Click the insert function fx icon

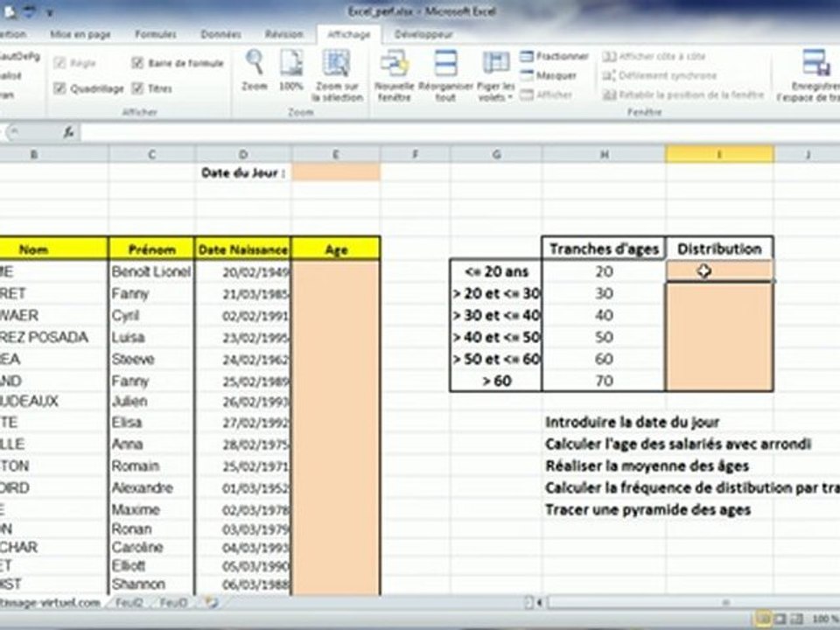68,132
